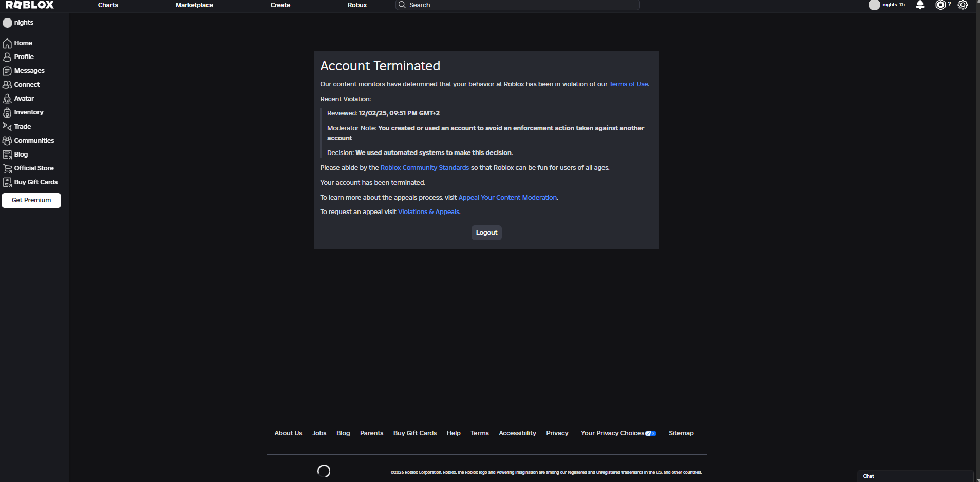Open the settings gear menu
The image size is (980, 482).
pos(963,5)
